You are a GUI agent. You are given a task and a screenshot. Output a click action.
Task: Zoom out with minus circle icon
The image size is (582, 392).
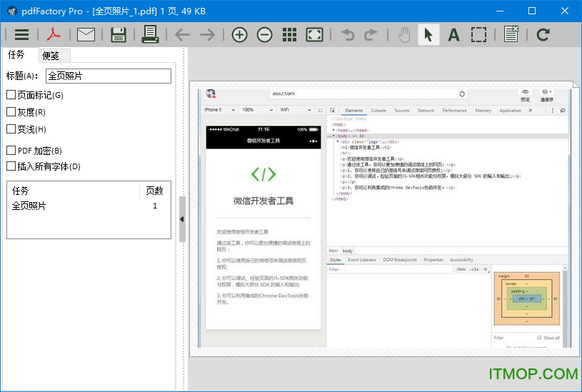(x=265, y=34)
